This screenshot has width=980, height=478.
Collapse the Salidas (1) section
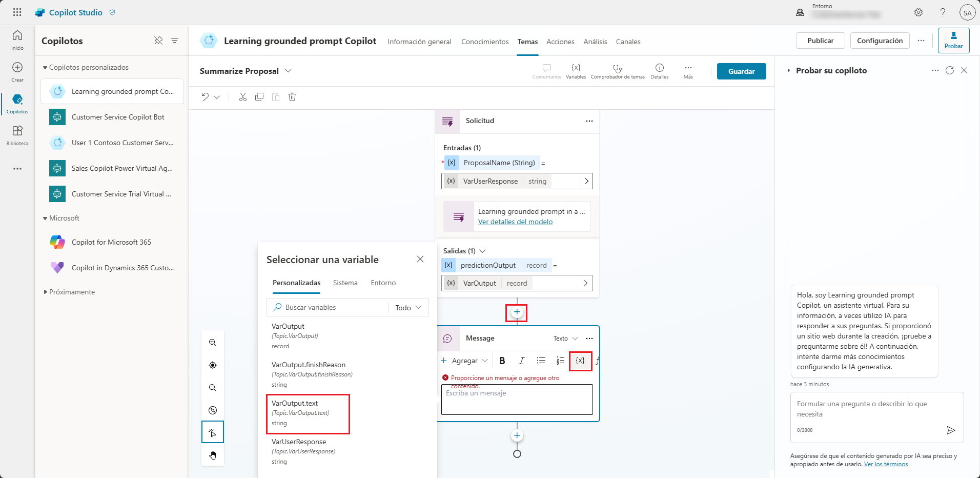pyautogui.click(x=482, y=251)
